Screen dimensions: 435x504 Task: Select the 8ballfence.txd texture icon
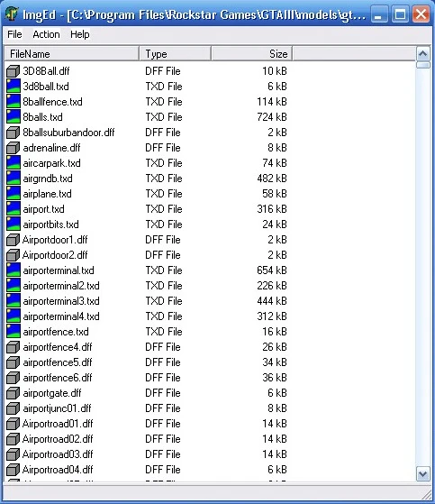click(14, 102)
